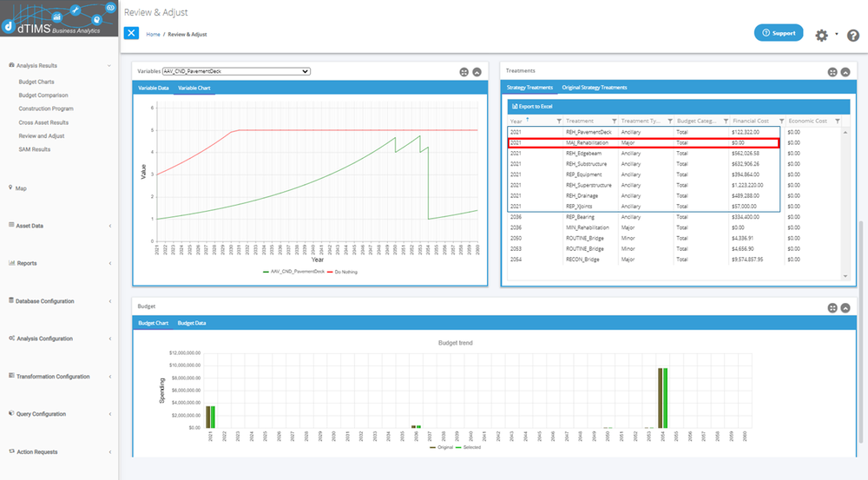
Task: Open Review and Adjust in sidebar
Action: (x=42, y=135)
